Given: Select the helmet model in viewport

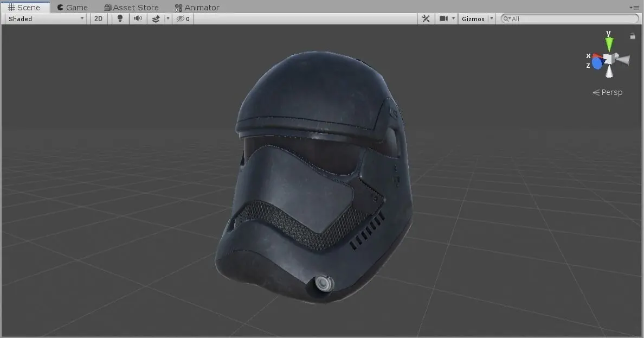Looking at the screenshot, I should point(314,177).
